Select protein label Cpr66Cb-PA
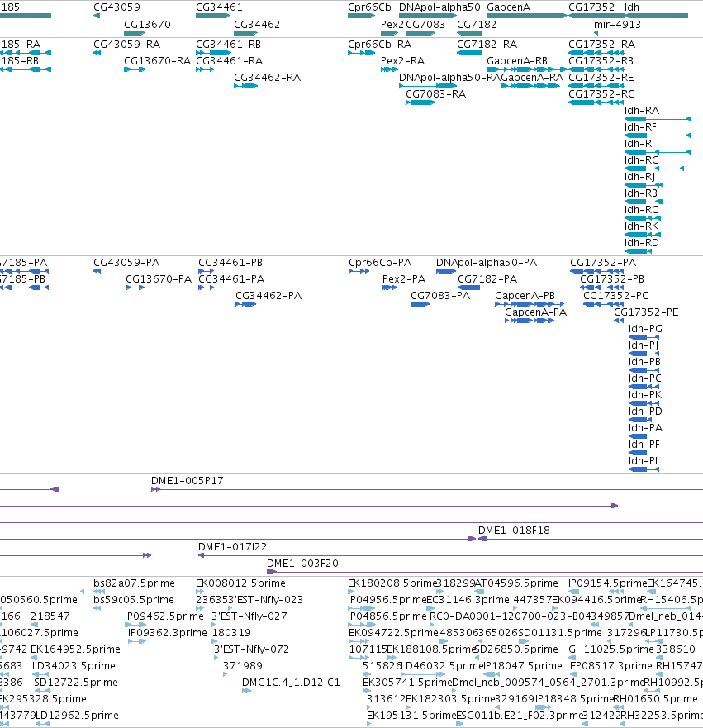 380,263
